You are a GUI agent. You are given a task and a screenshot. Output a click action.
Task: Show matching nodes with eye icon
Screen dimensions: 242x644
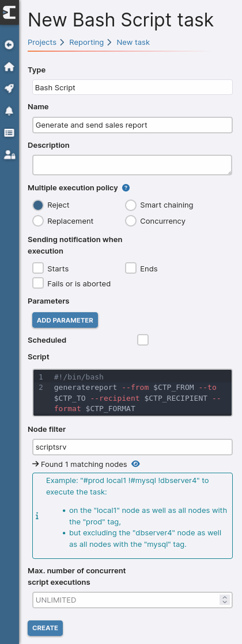(x=135, y=464)
